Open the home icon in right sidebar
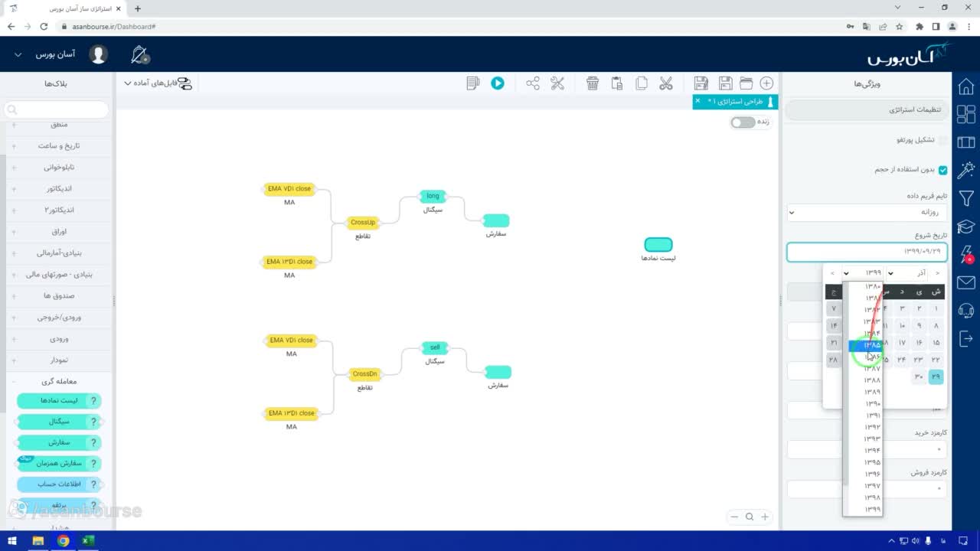 point(966,86)
